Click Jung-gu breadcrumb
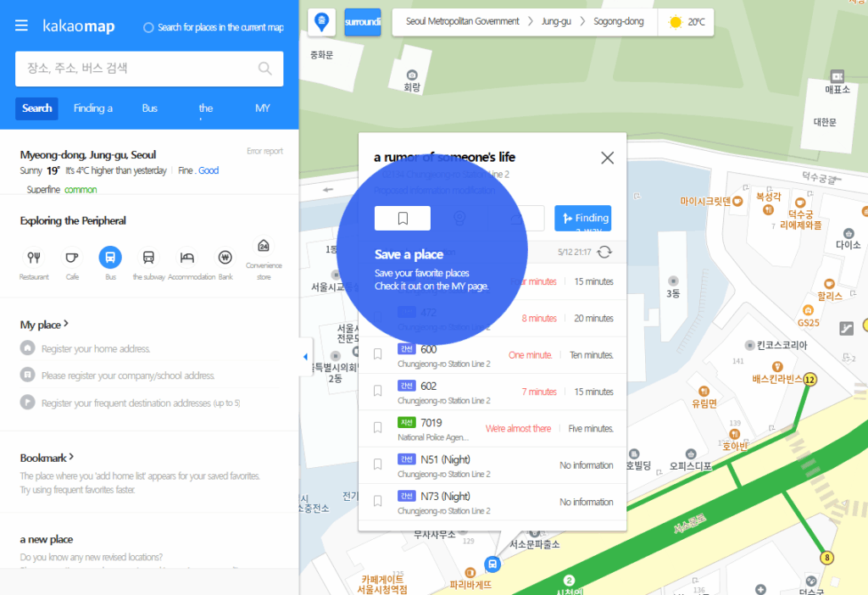 click(556, 21)
